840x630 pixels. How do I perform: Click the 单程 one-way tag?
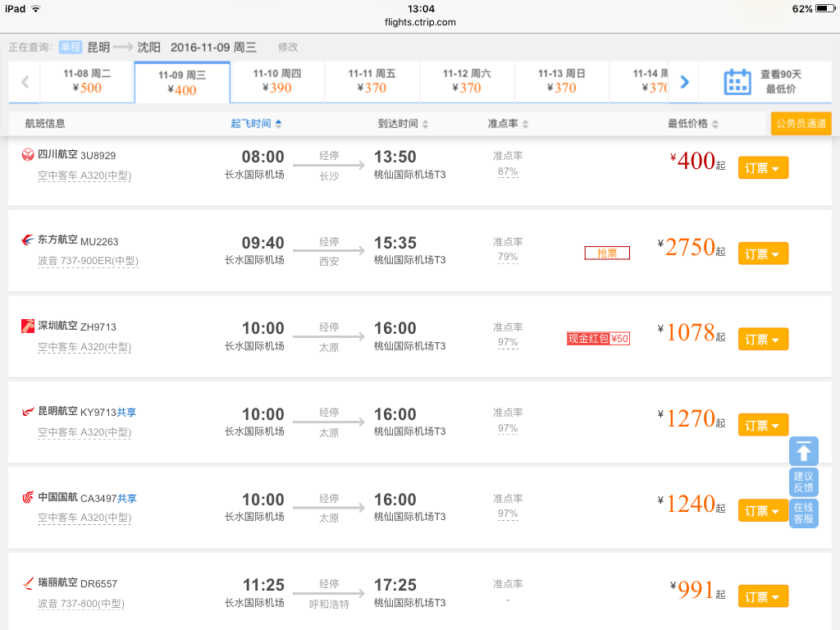(71, 47)
